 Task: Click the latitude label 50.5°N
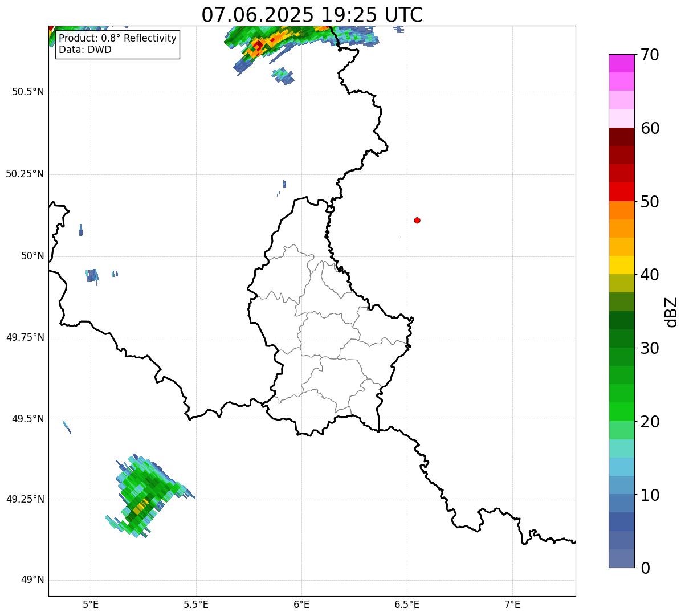[x=28, y=92]
